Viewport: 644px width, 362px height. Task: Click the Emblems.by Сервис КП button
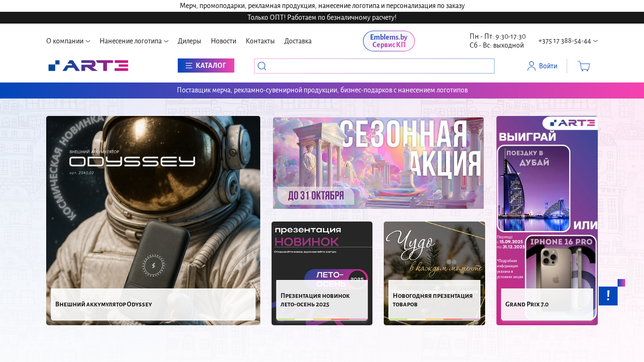point(389,41)
